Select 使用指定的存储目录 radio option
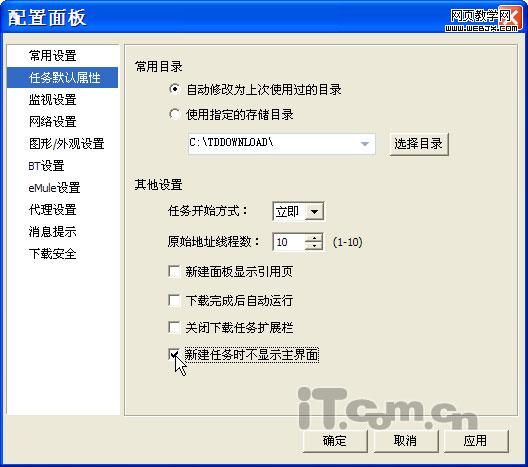 (x=174, y=114)
